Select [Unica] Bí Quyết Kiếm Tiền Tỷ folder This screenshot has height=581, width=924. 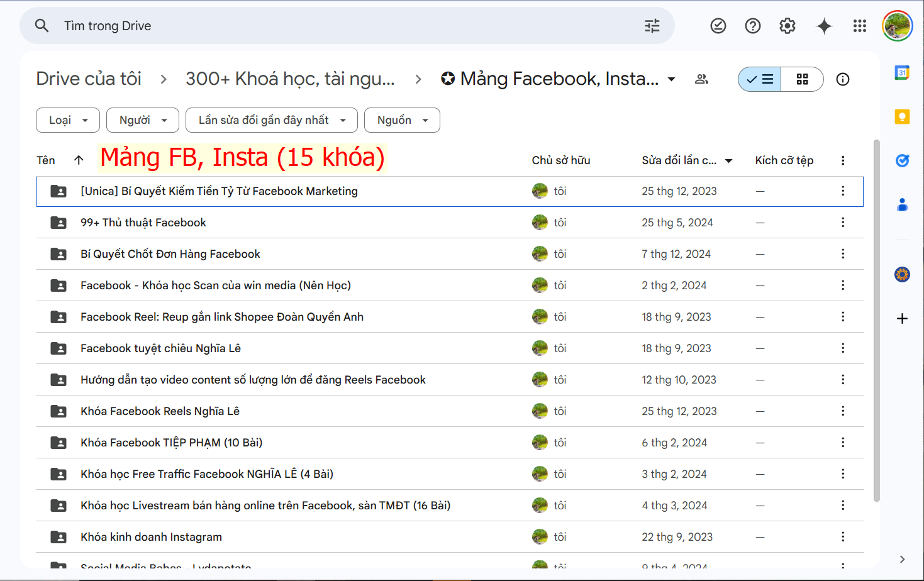(450, 191)
